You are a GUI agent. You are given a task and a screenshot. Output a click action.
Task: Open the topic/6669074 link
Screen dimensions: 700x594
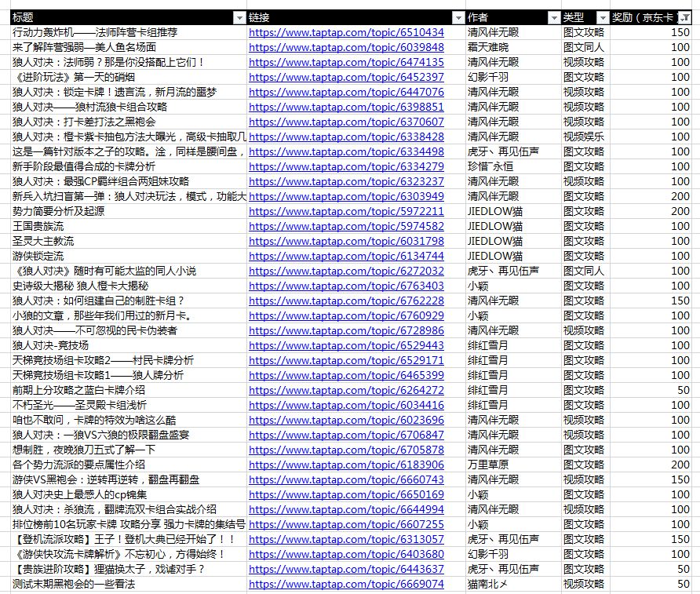(x=346, y=584)
